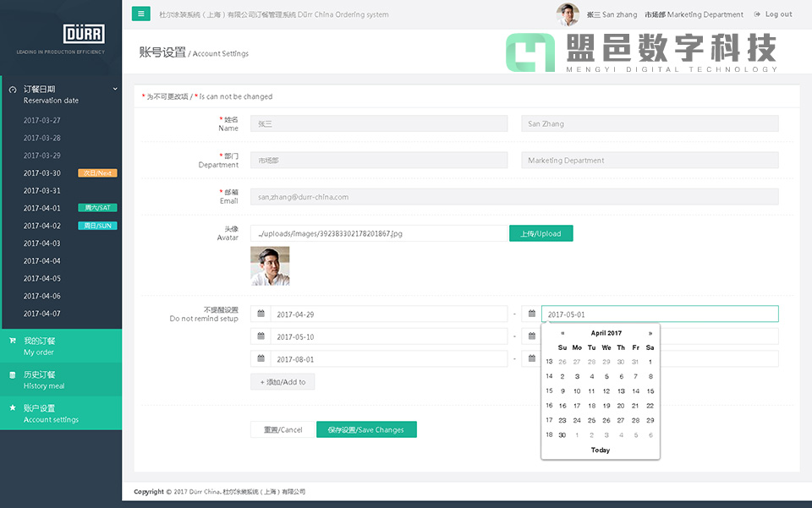Click the Save Changes button
812x508 pixels.
(366, 429)
